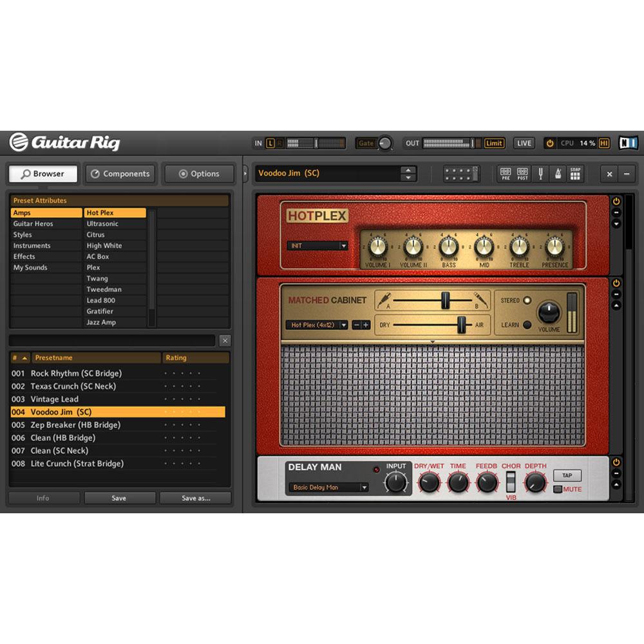Open the Options tab

pyautogui.click(x=200, y=173)
